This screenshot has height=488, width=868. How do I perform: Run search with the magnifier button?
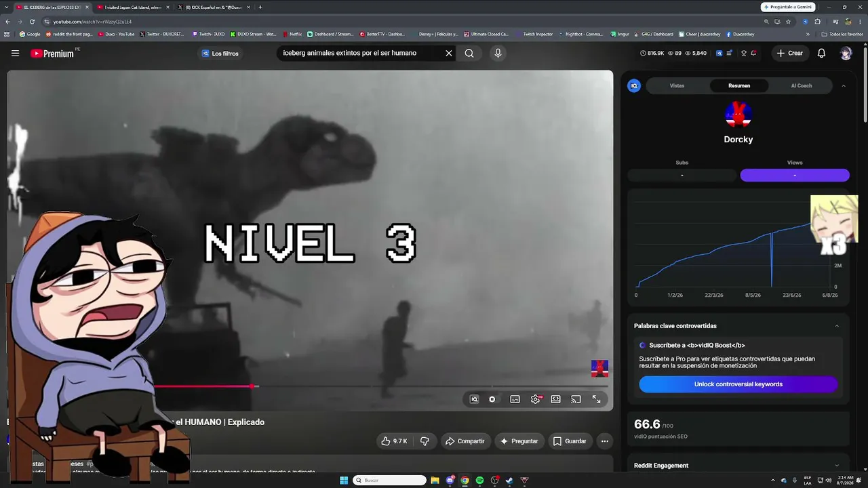469,53
